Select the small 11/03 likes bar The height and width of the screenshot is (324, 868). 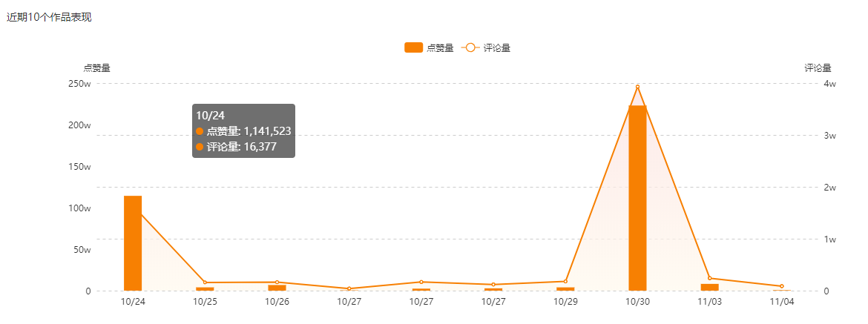click(710, 288)
